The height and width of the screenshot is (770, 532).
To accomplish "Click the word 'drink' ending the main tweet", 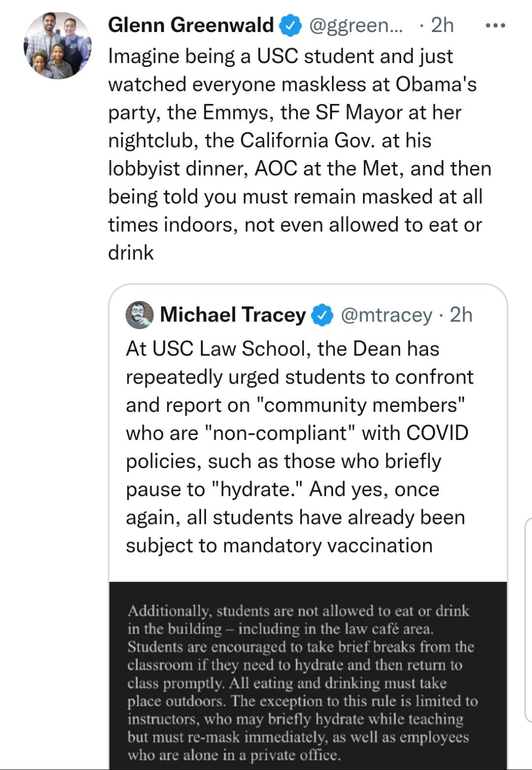I will 131,252.
